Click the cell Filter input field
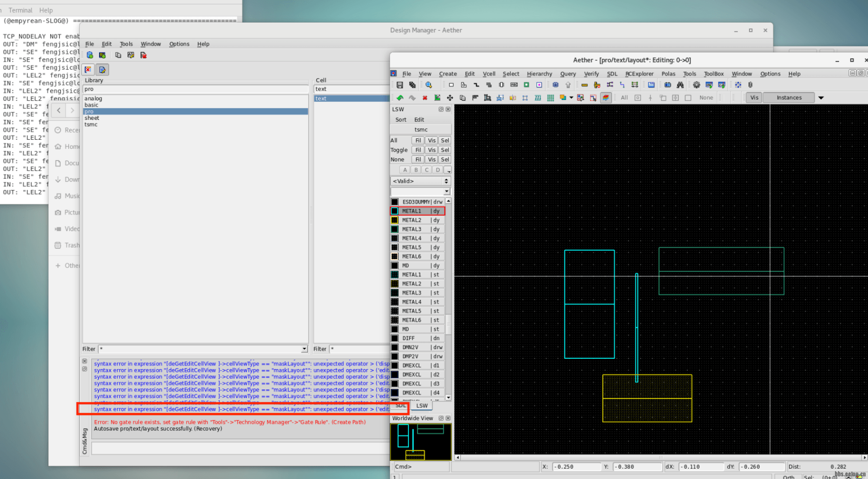The width and height of the screenshot is (868, 479). point(360,349)
